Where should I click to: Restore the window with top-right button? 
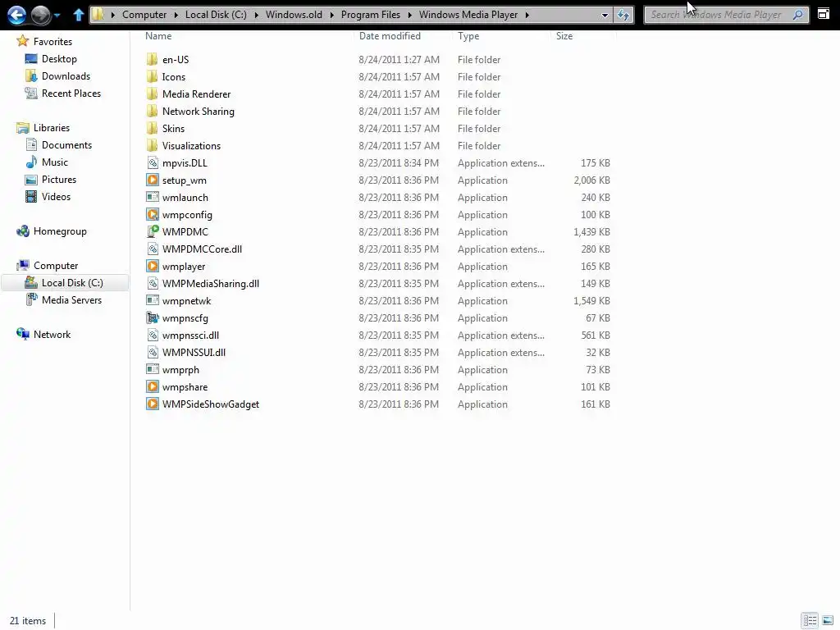(x=824, y=15)
